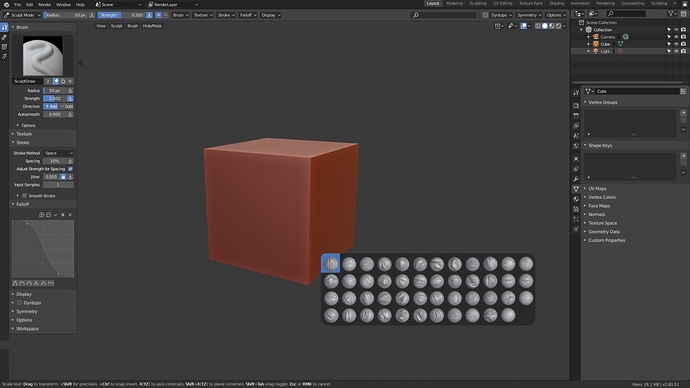The image size is (690, 388).
Task: Unlink the SculptDraw brush with the X icon
Action: (70, 81)
